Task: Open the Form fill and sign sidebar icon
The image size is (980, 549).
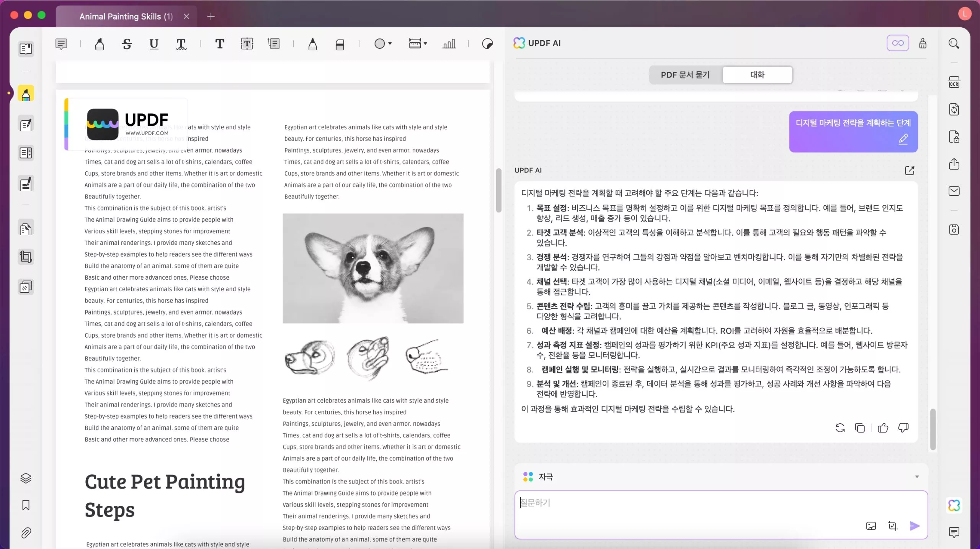Action: click(x=26, y=184)
